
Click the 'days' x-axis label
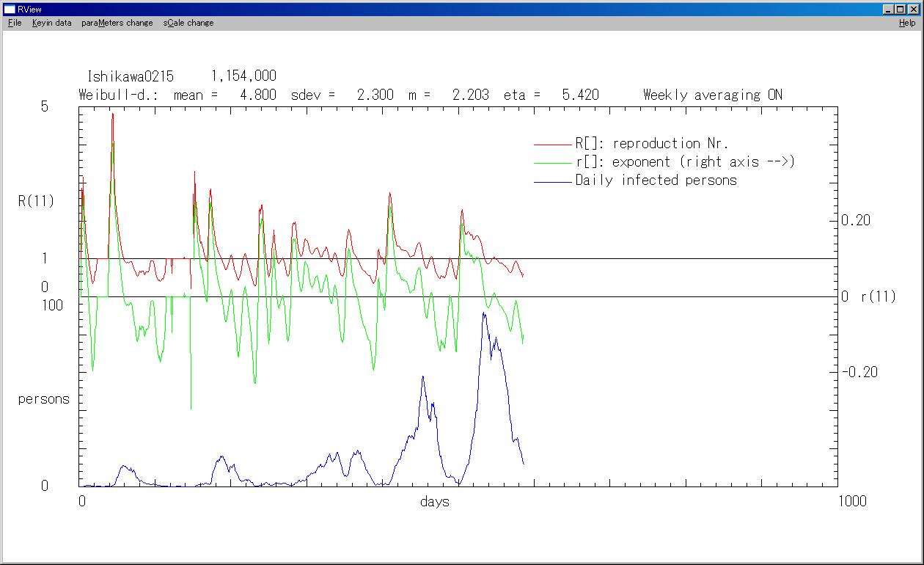click(435, 502)
